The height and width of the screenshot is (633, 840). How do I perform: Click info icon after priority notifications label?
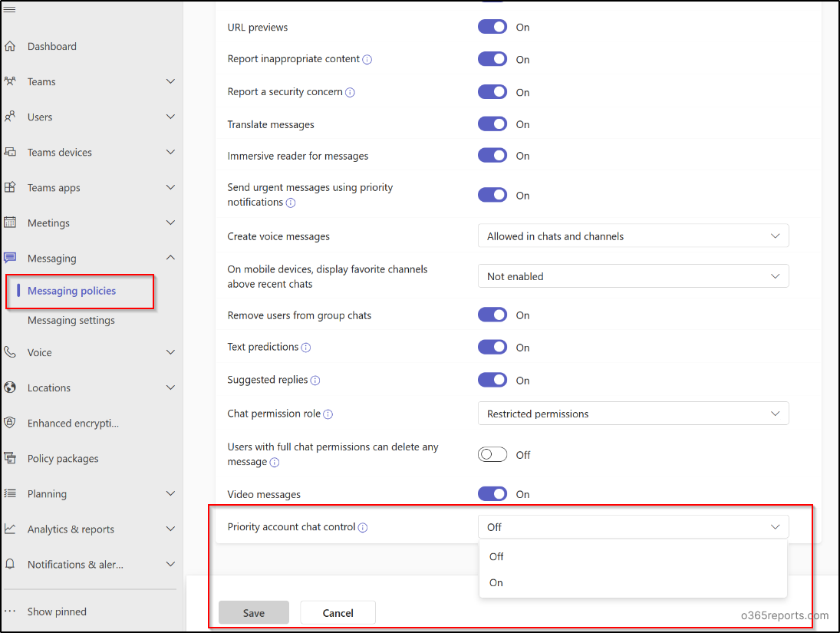tap(291, 203)
